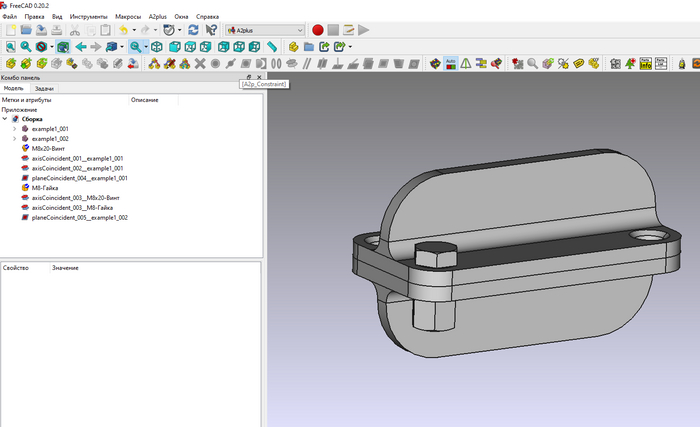Select planeCoincident_005__example1_002 in tree
700x427 pixels.
[x=79, y=217]
